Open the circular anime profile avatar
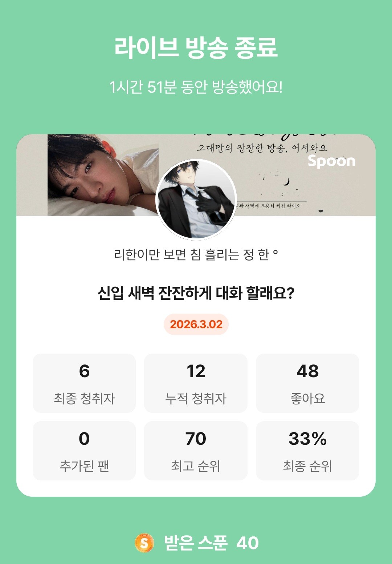Viewport: 392px width, 564px height. [196, 199]
